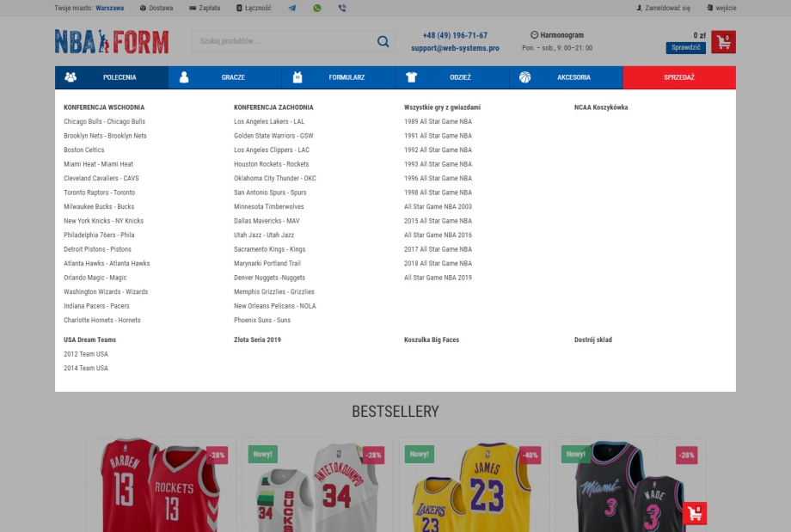This screenshot has height=532, width=791.
Task: Expand the Formularz menu category
Action: point(339,77)
